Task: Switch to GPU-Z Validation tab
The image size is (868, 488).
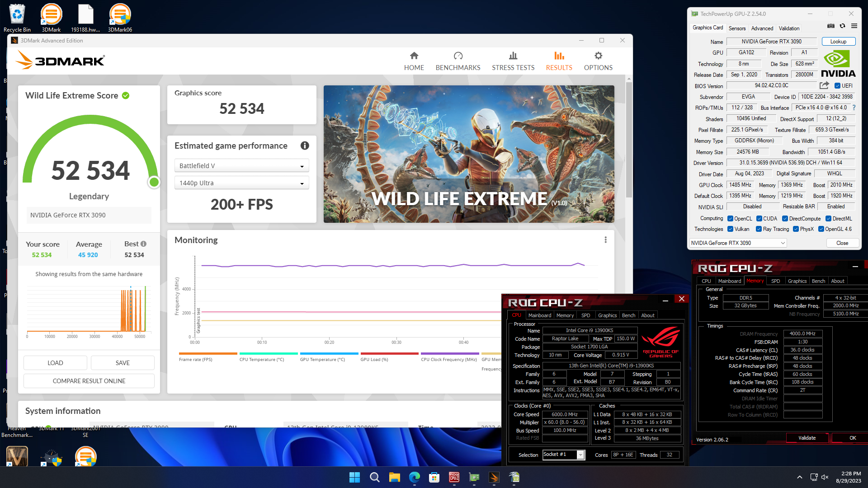Action: [x=789, y=28]
